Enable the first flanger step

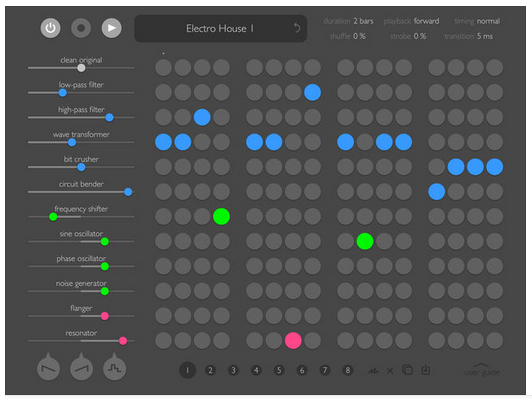[x=163, y=316]
